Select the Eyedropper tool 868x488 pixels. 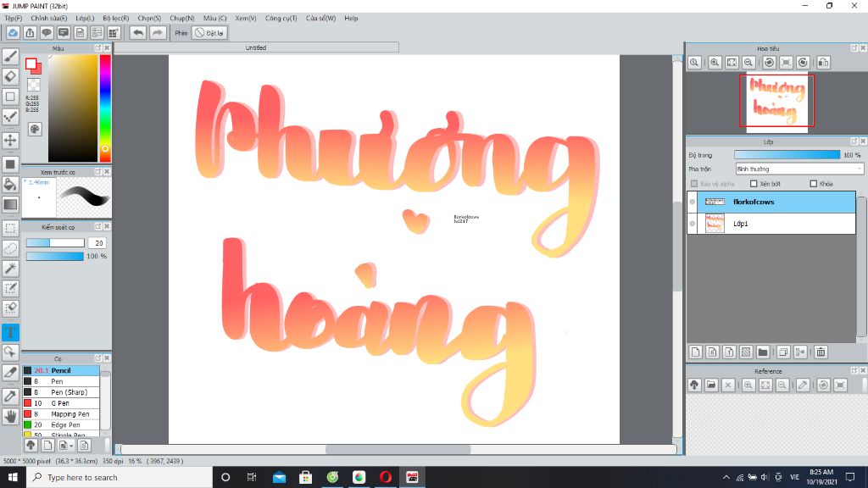click(x=10, y=396)
